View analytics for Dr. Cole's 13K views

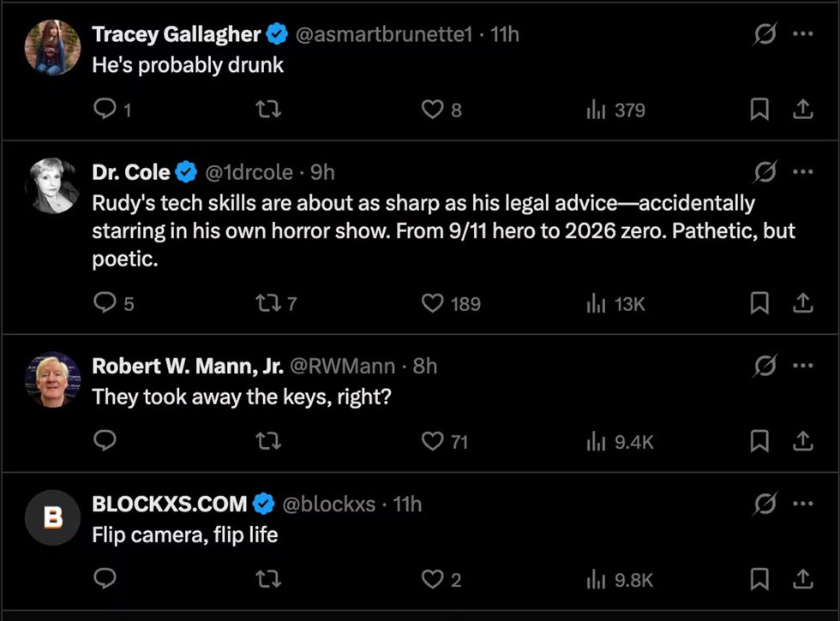tap(615, 303)
